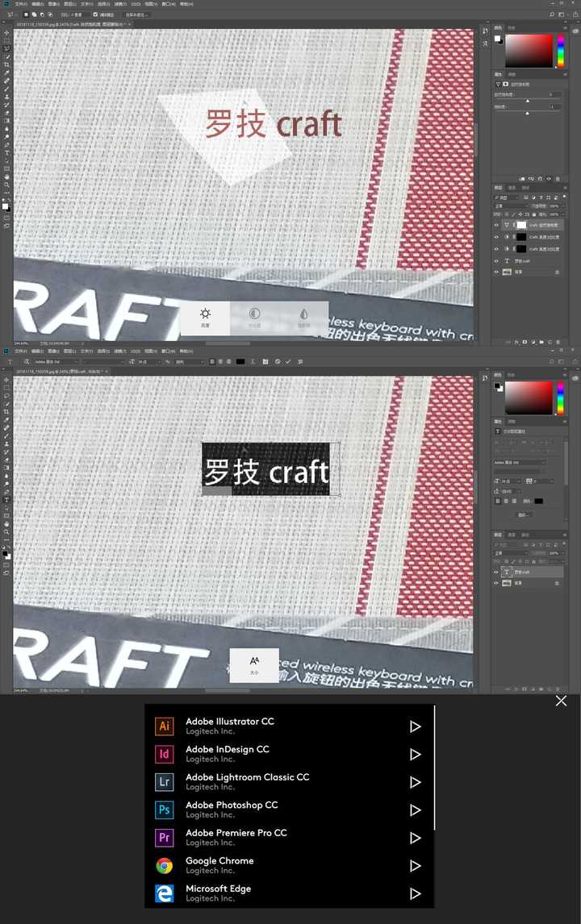Hide the top Craft adjustment layer in upper window
The width and height of the screenshot is (581, 924).
(496, 225)
